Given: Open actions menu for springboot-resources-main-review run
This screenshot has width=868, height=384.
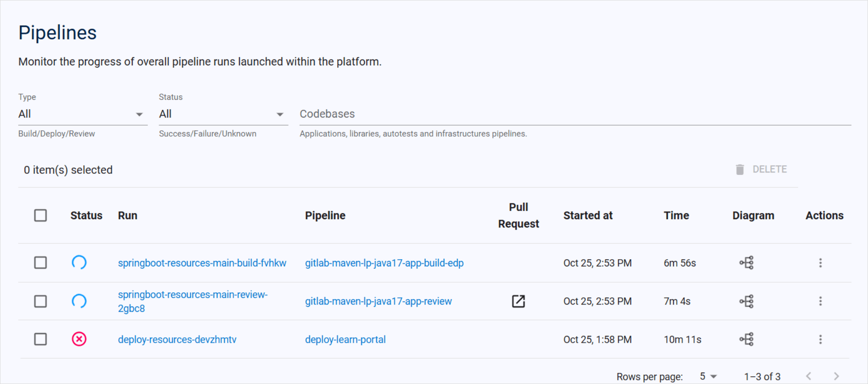Looking at the screenshot, I should [x=820, y=301].
